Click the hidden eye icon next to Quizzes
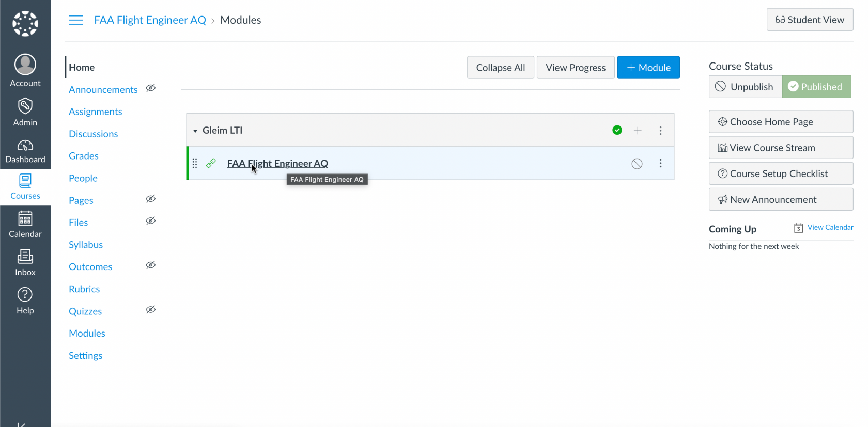The image size is (868, 427). point(150,309)
